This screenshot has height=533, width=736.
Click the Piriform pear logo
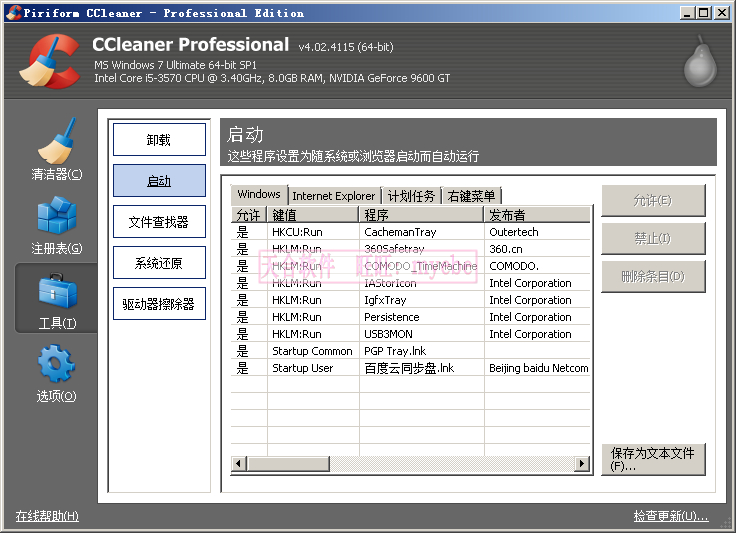pos(700,61)
